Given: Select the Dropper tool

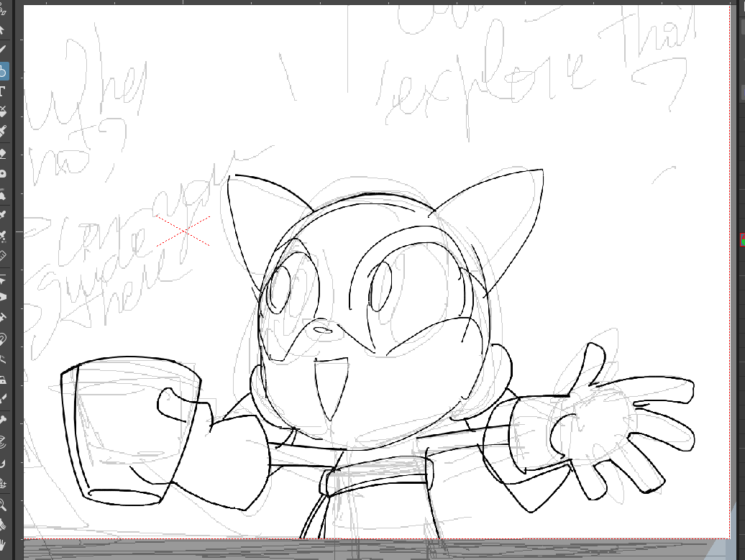Looking at the screenshot, I should pos(3,215).
